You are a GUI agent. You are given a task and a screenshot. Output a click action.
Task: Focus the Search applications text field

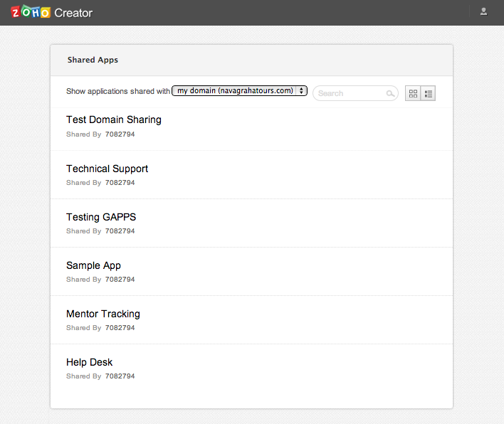(x=350, y=93)
